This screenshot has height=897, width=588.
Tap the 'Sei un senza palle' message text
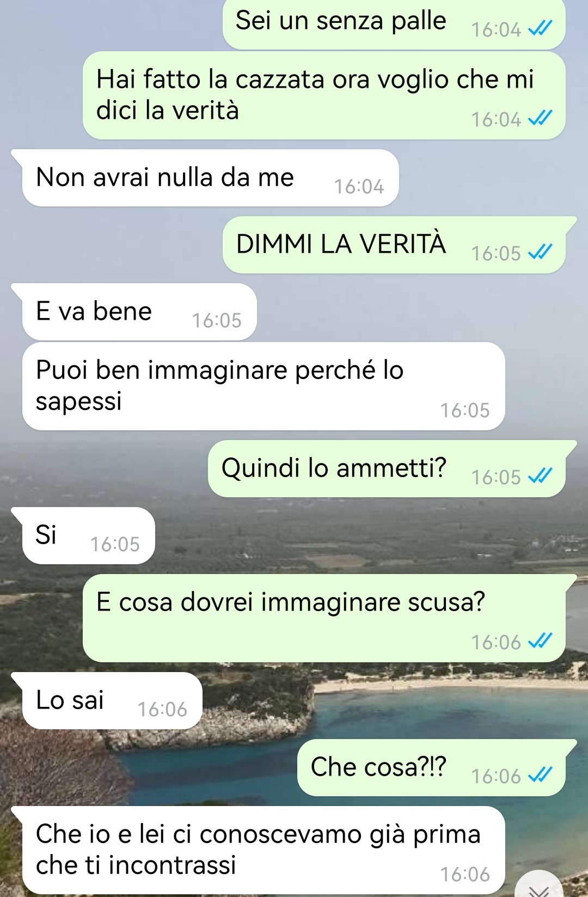coord(341,21)
